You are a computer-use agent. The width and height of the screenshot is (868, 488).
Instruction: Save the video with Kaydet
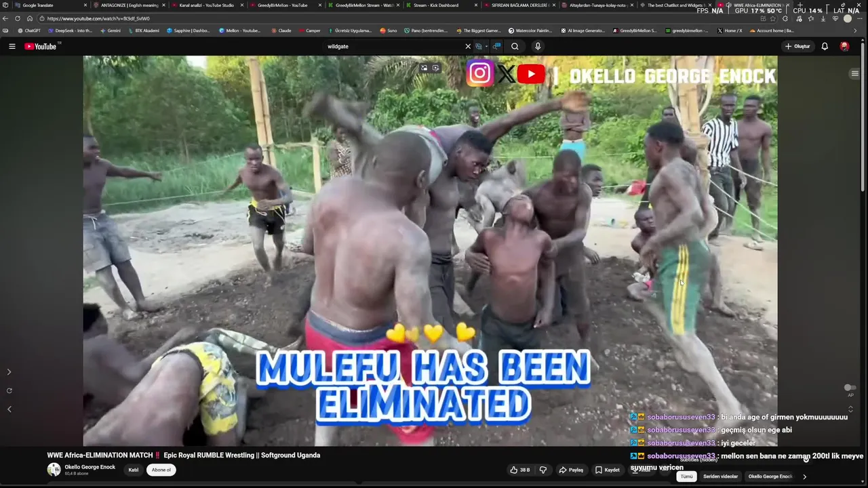[607, 470]
